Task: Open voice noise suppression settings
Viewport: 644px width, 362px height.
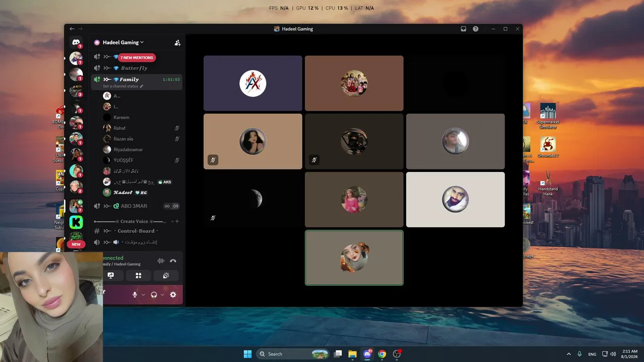Action: (x=161, y=261)
